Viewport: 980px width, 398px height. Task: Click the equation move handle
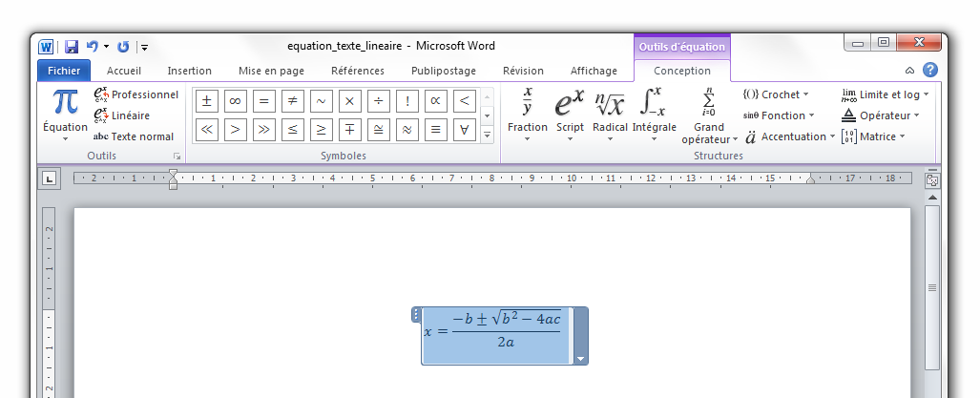416,314
